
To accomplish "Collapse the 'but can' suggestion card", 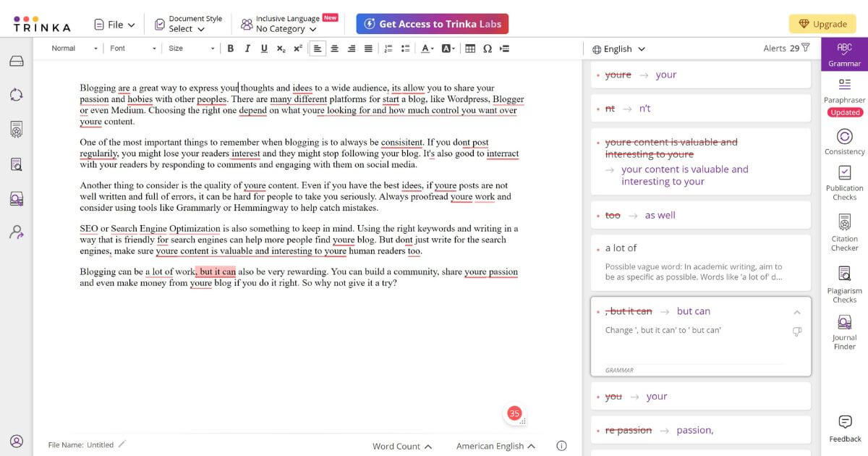I will click(x=797, y=312).
